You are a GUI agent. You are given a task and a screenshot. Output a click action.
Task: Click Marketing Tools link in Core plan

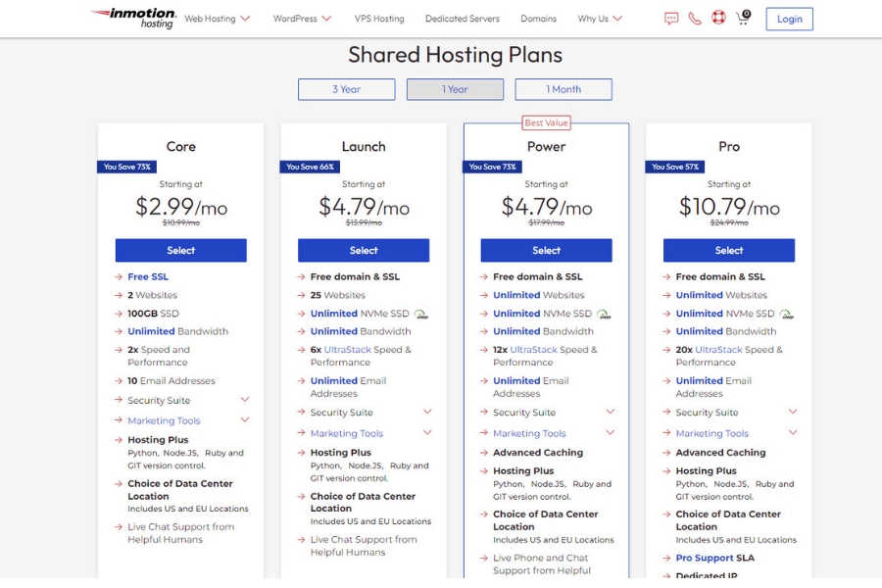[x=164, y=420]
